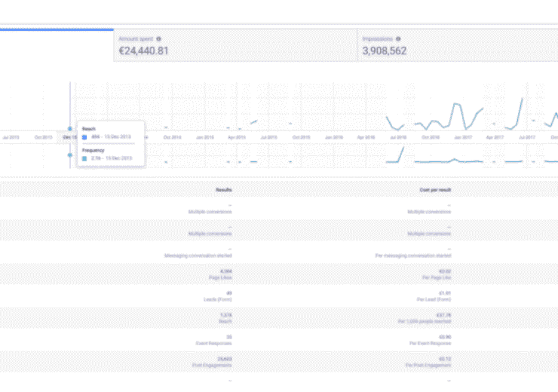Sort by the Cost per result column header
Viewport: 558px width, 392px height.
[435, 190]
